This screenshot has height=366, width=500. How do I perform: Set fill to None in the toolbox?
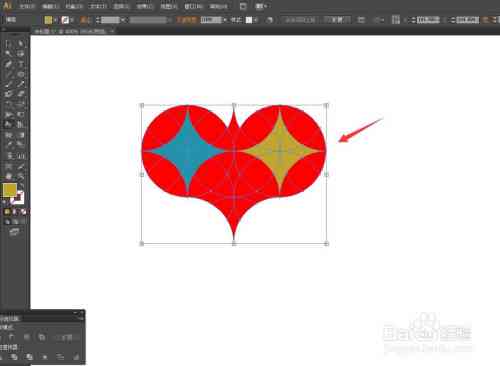pyautogui.click(x=23, y=212)
